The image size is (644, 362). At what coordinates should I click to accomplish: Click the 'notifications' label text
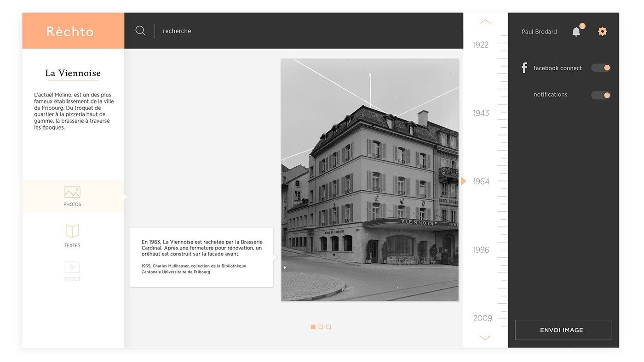click(551, 95)
